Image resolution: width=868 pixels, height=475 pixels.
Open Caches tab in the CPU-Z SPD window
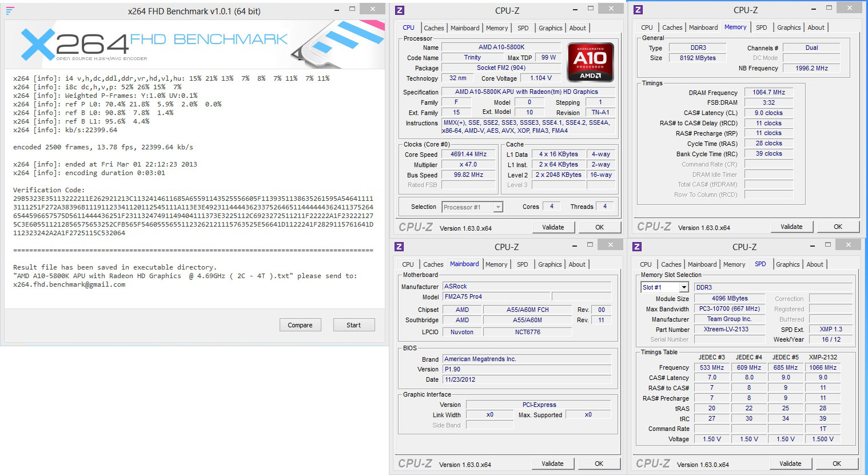coord(671,264)
